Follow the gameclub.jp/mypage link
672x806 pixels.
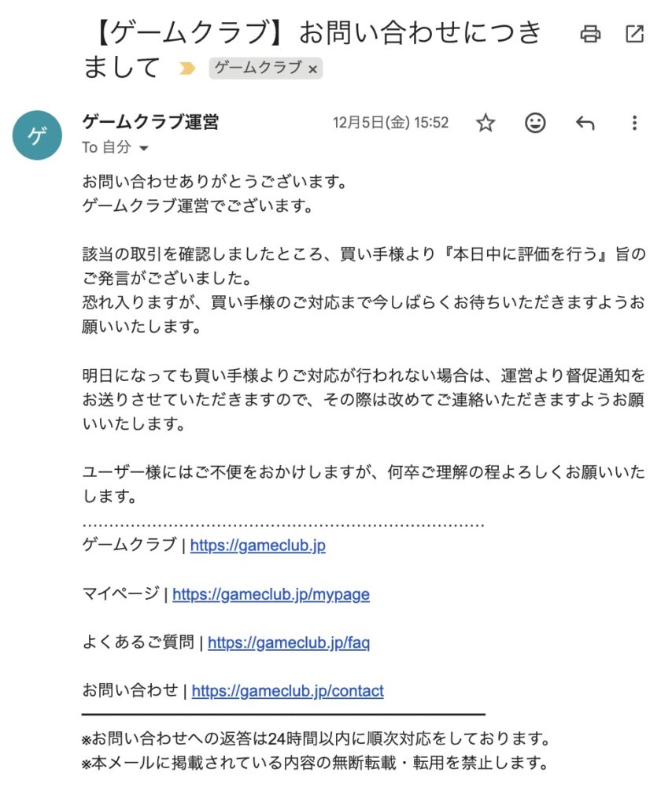click(x=271, y=593)
